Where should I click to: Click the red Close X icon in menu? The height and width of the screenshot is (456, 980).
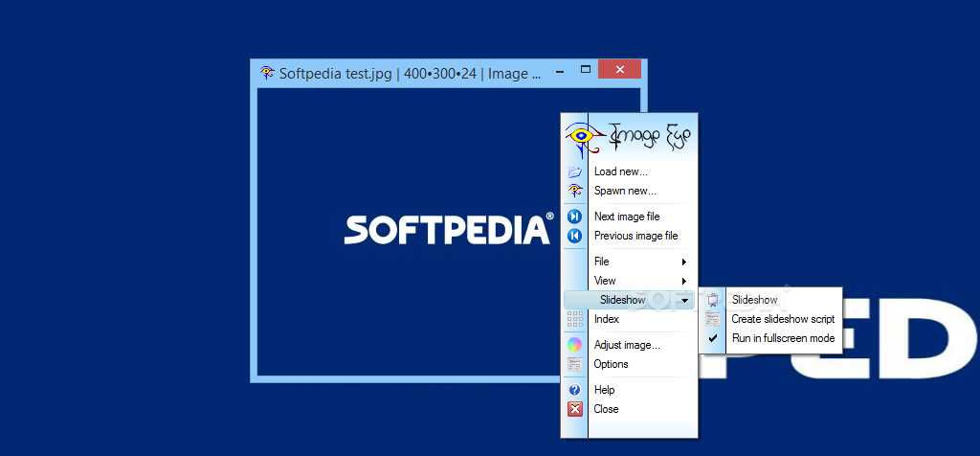click(x=574, y=409)
